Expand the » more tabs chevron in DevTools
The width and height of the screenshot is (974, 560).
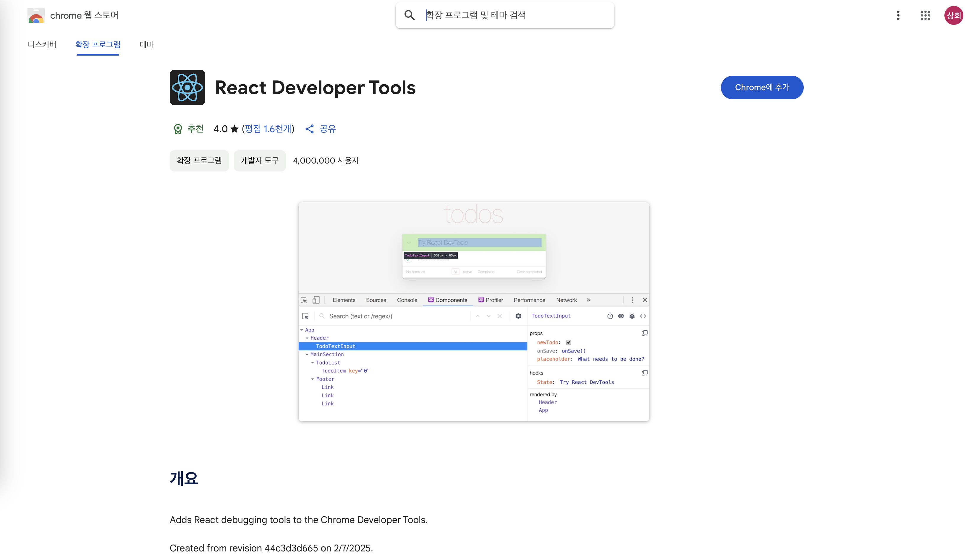pyautogui.click(x=588, y=300)
